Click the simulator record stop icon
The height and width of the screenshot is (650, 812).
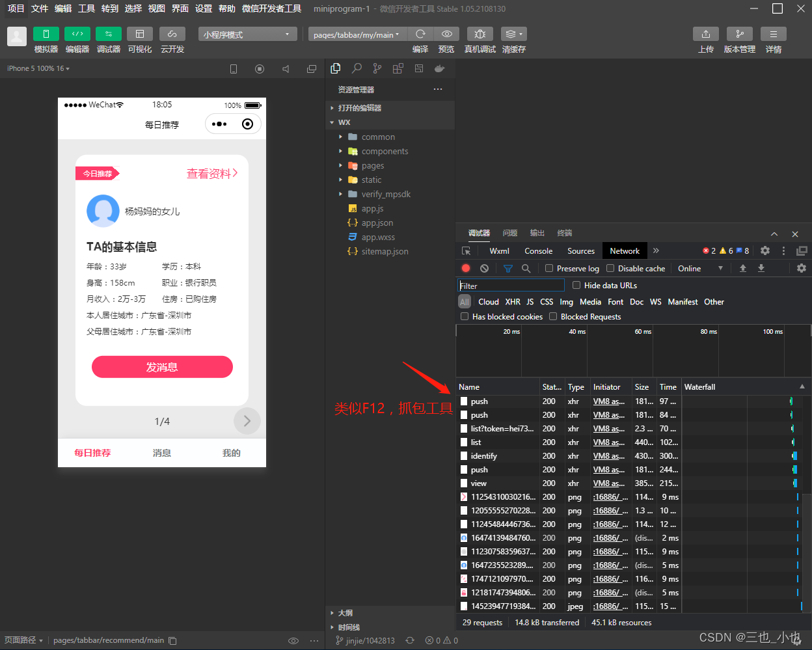(260, 68)
